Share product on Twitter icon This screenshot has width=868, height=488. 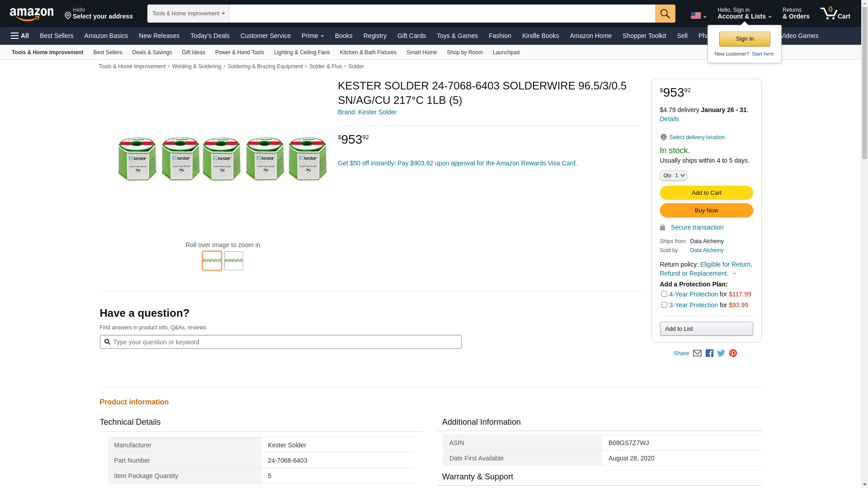point(721,353)
